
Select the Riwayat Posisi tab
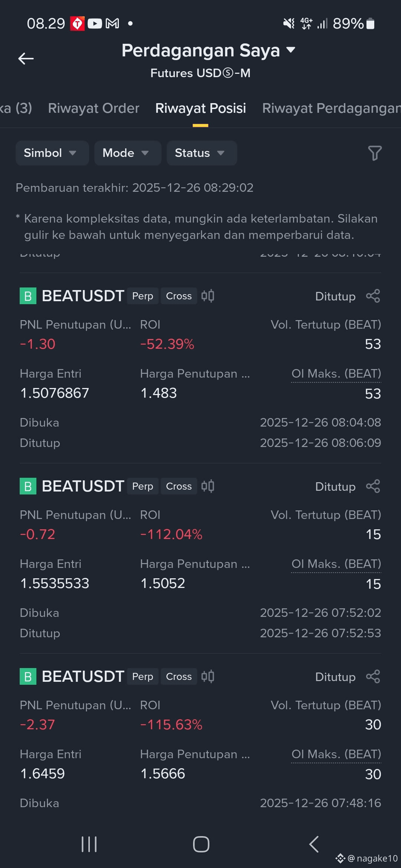click(200, 108)
